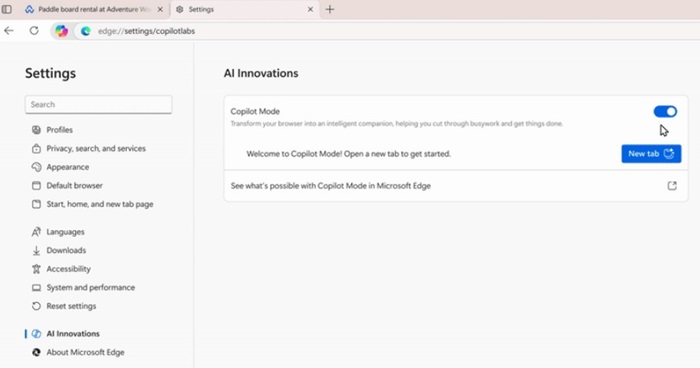Click the About Microsoft Edge logo icon
Image resolution: width=700 pixels, height=368 pixels.
click(x=36, y=352)
